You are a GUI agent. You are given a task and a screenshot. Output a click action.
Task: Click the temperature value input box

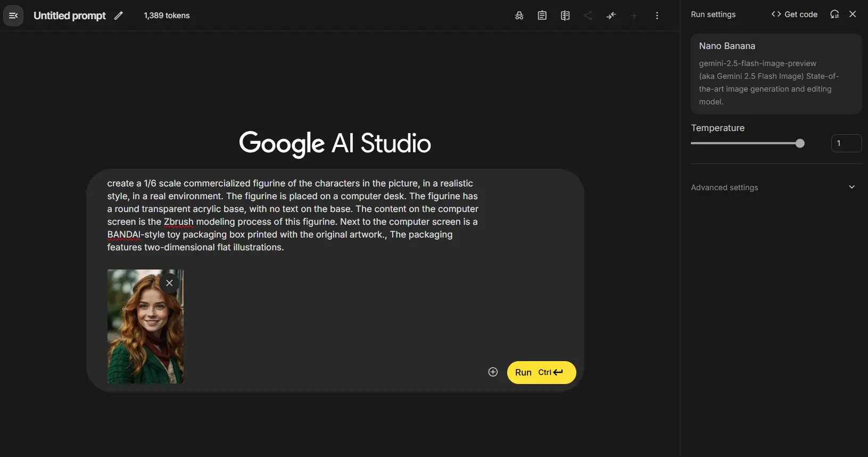[846, 143]
